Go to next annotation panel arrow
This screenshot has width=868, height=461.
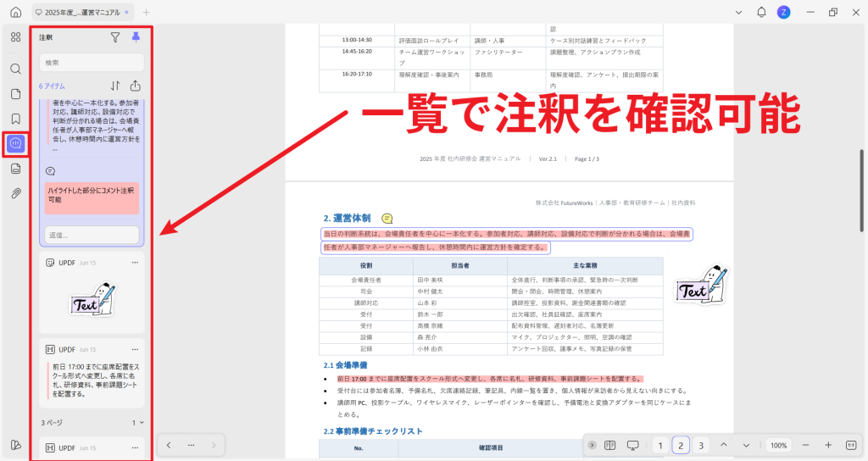[x=214, y=445]
